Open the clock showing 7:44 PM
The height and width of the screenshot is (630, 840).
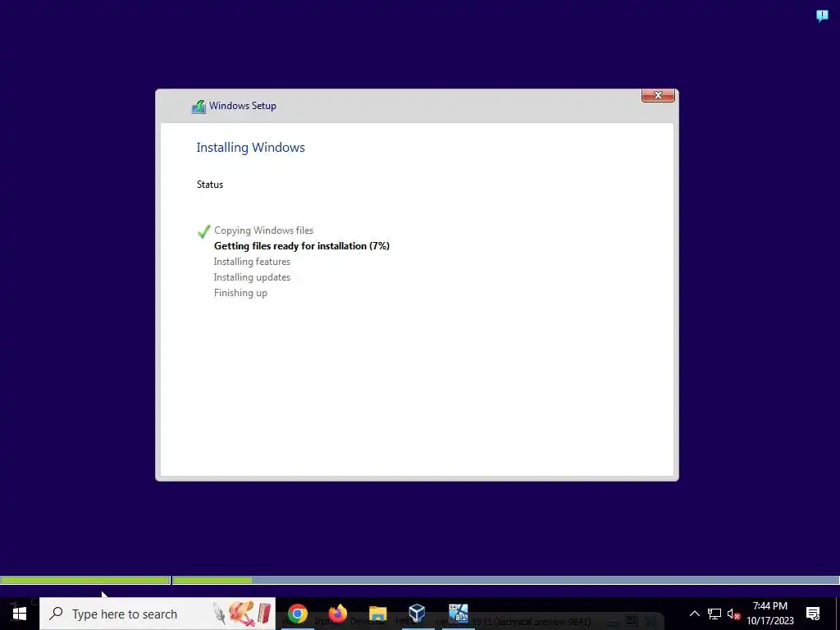tap(770, 614)
